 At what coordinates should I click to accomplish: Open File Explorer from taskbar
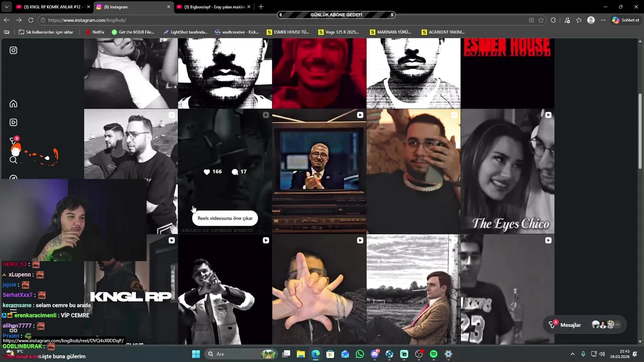[300, 354]
